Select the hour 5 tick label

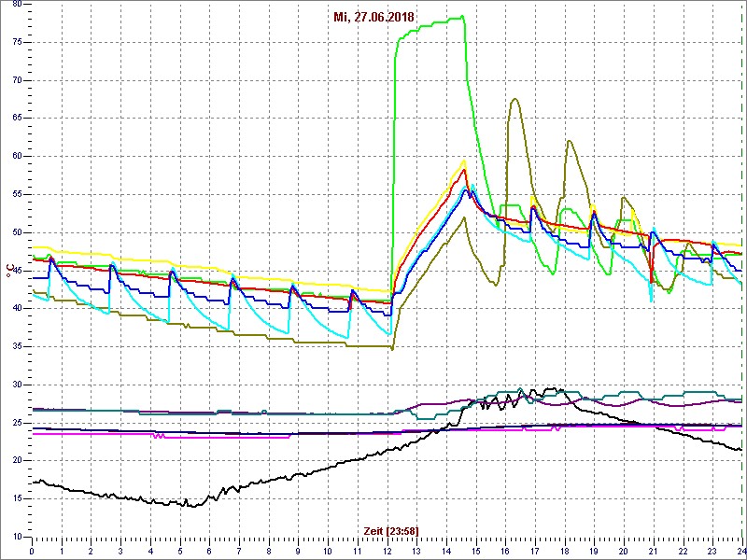point(180,550)
